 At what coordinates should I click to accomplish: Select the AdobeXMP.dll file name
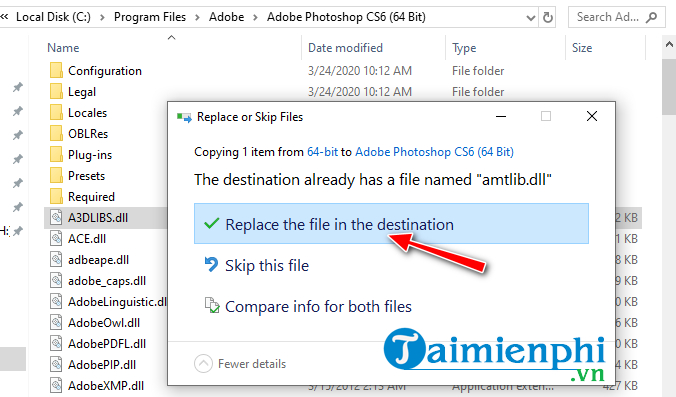tap(106, 386)
